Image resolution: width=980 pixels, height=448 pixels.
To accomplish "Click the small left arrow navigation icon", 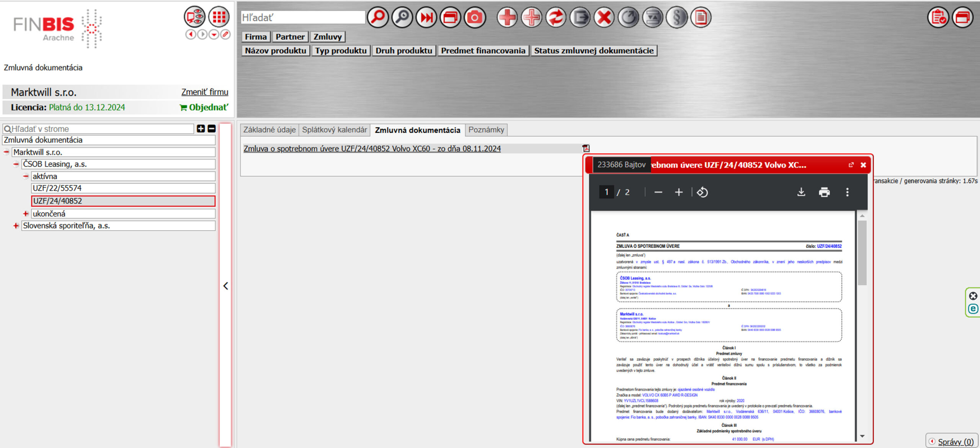I will click(x=190, y=34).
